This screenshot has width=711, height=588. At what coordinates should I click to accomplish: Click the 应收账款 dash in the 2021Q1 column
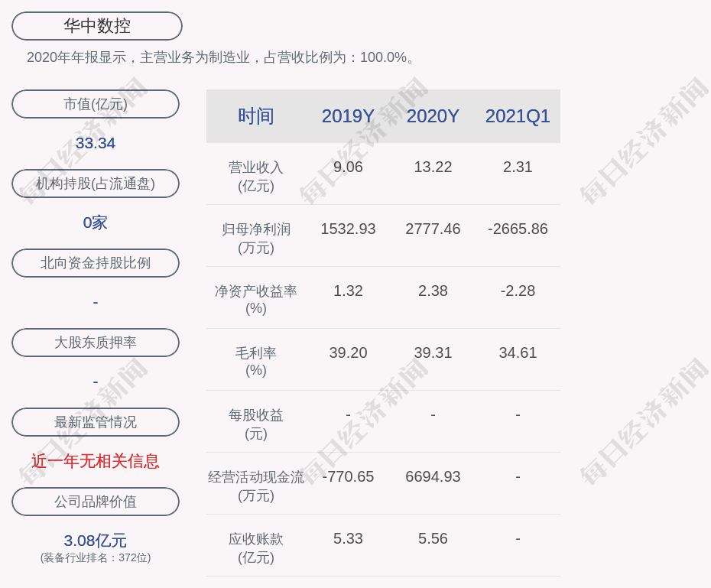click(518, 538)
